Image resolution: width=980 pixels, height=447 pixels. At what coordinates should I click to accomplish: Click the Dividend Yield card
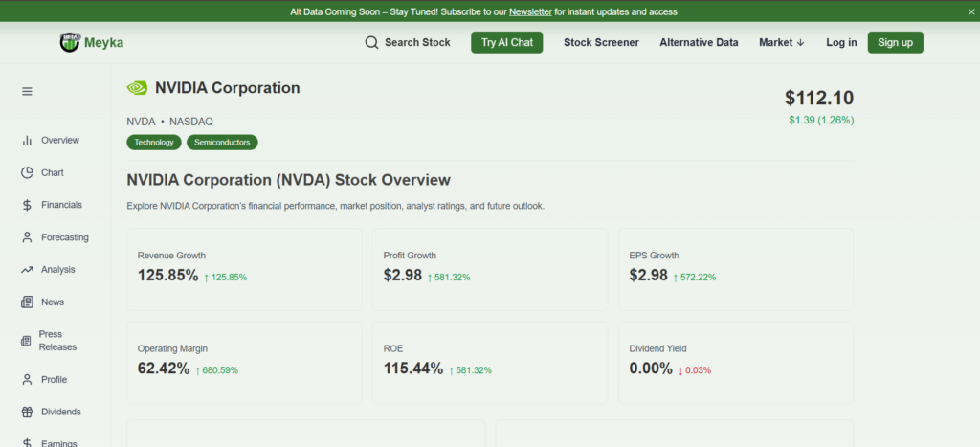point(736,363)
